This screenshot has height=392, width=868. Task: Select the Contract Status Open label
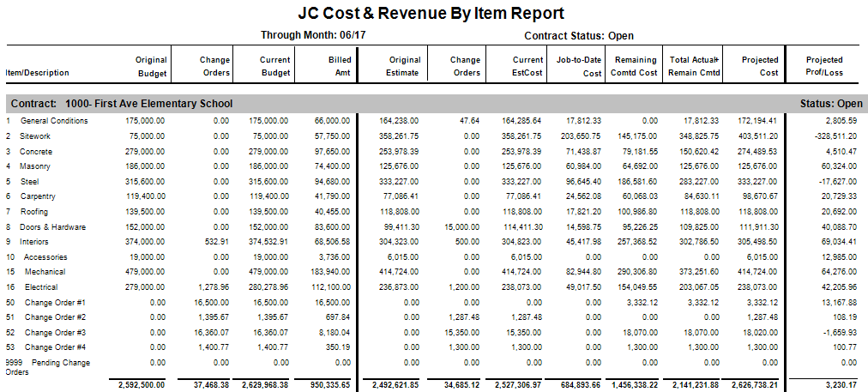tap(579, 35)
